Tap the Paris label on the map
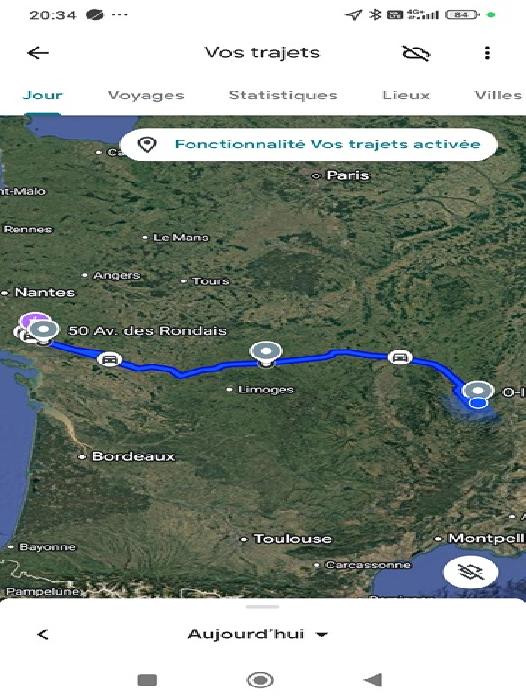The height and width of the screenshot is (700, 526). [347, 175]
